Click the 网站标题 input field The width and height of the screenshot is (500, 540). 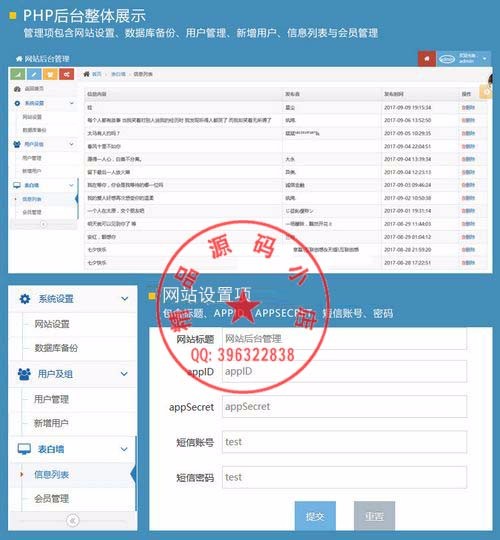(x=344, y=339)
